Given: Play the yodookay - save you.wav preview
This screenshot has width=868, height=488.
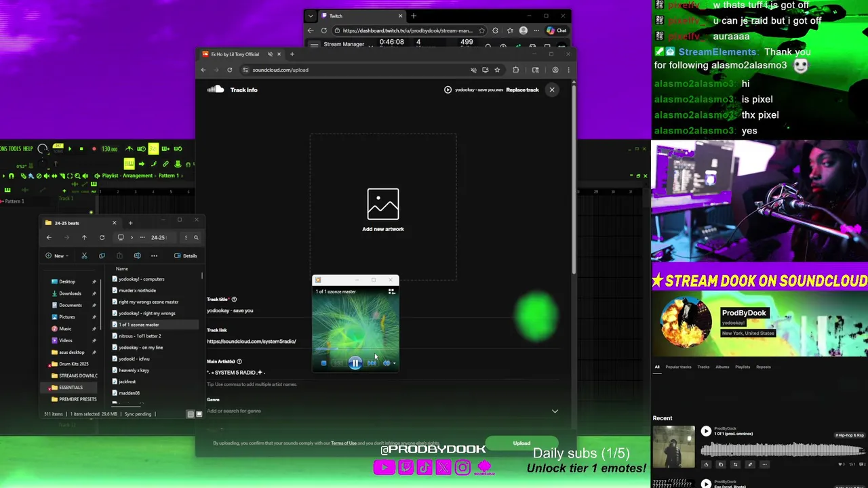Looking at the screenshot, I should coord(448,89).
